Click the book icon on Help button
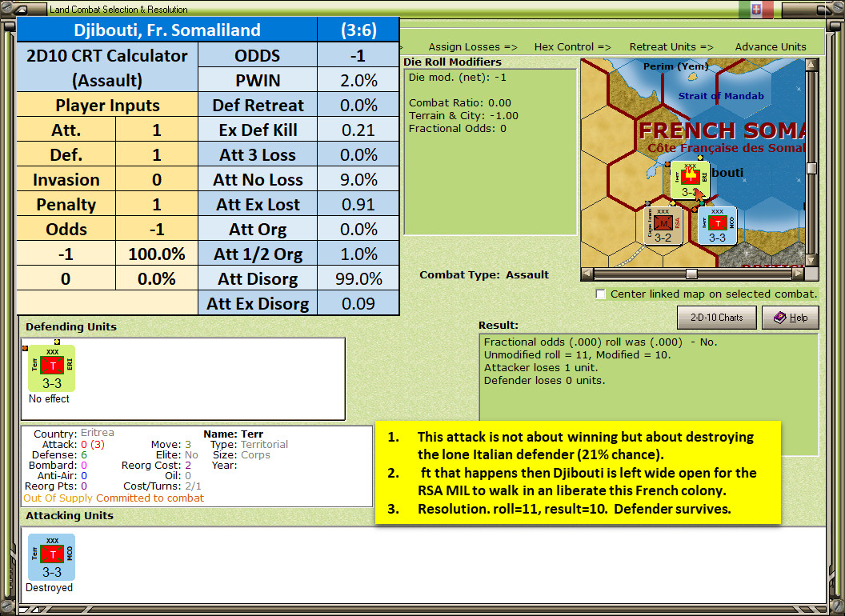This screenshot has height=616, width=845. pos(780,318)
